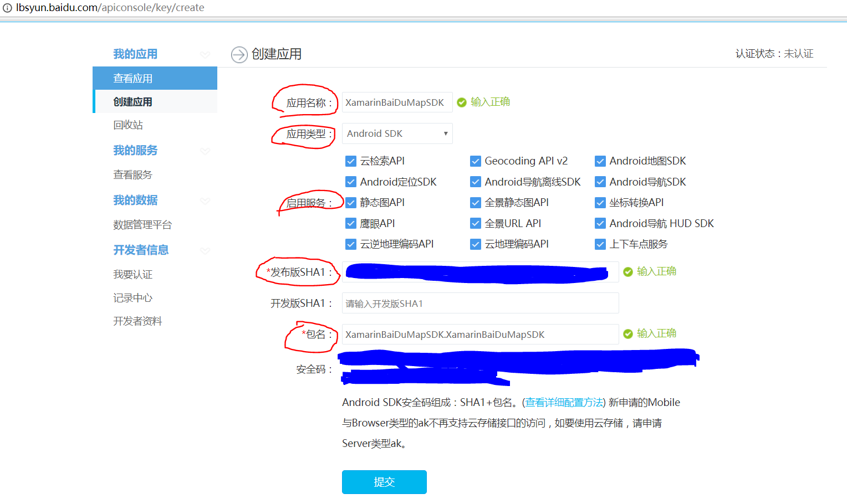Uncheck the Android导航 HUD SDK checkbox

(600, 223)
